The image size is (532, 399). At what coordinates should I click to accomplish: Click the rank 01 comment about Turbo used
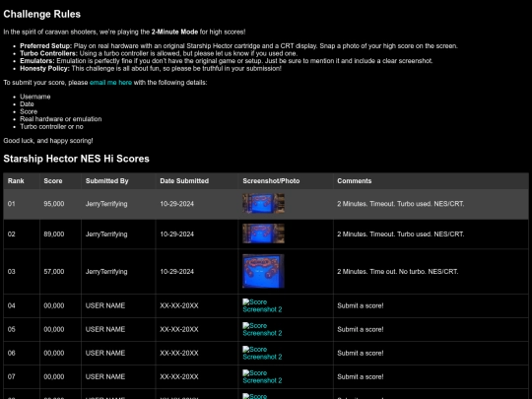(401, 204)
